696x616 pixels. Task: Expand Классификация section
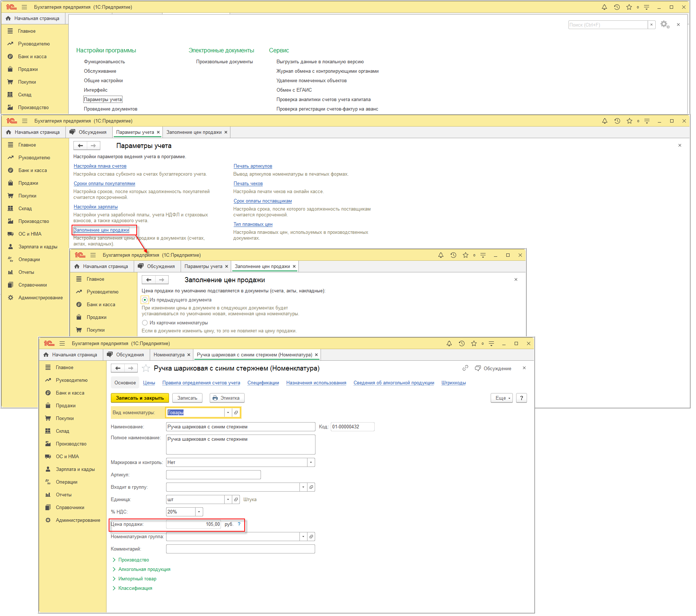click(x=132, y=588)
